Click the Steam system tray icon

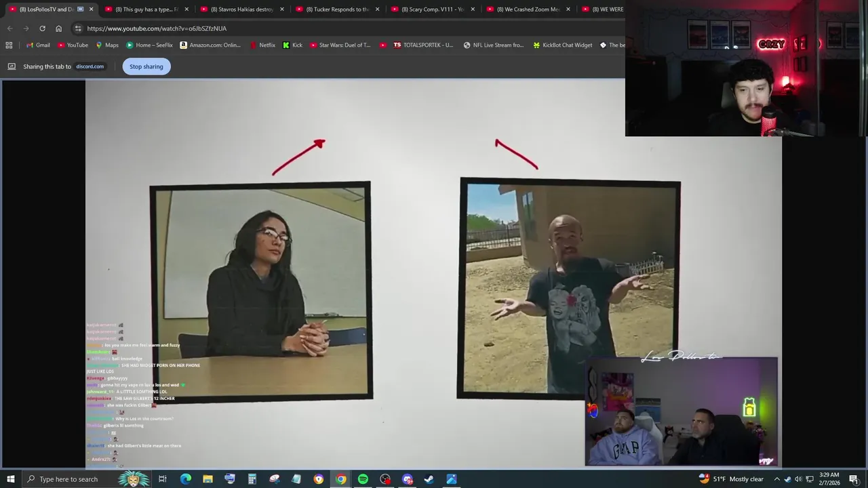(787, 479)
